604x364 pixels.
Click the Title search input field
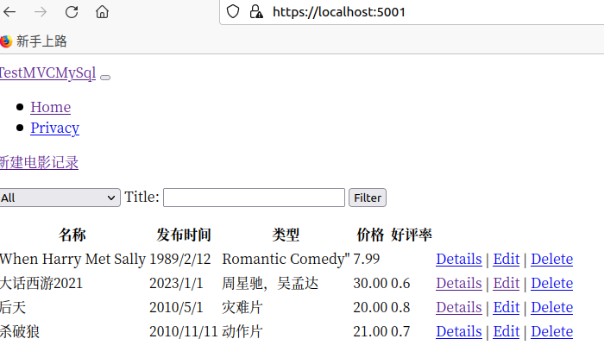(x=254, y=198)
